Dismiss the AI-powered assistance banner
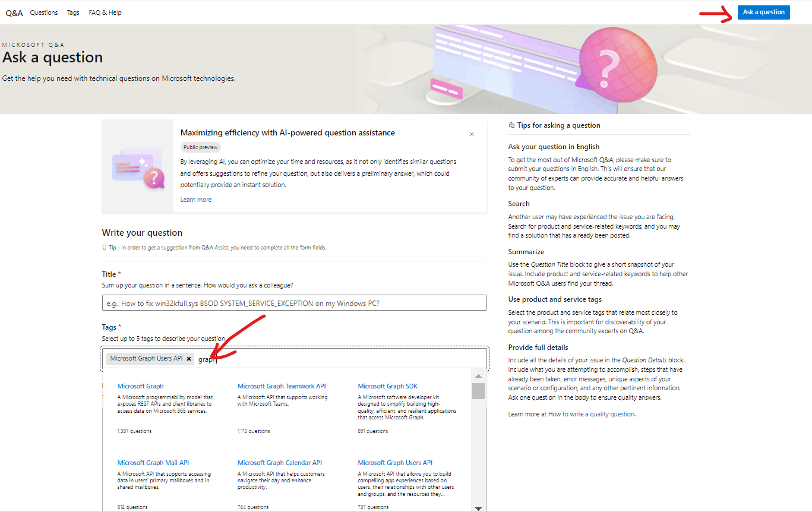812x512 pixels. pos(472,134)
